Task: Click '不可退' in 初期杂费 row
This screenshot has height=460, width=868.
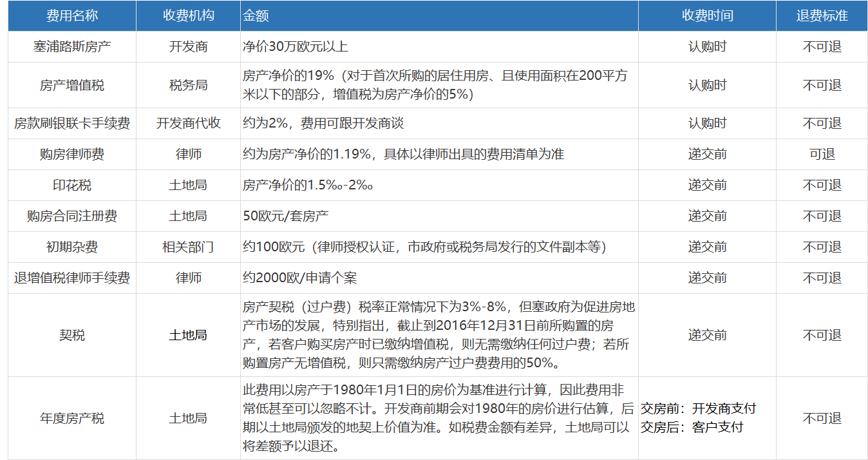Action: point(822,247)
